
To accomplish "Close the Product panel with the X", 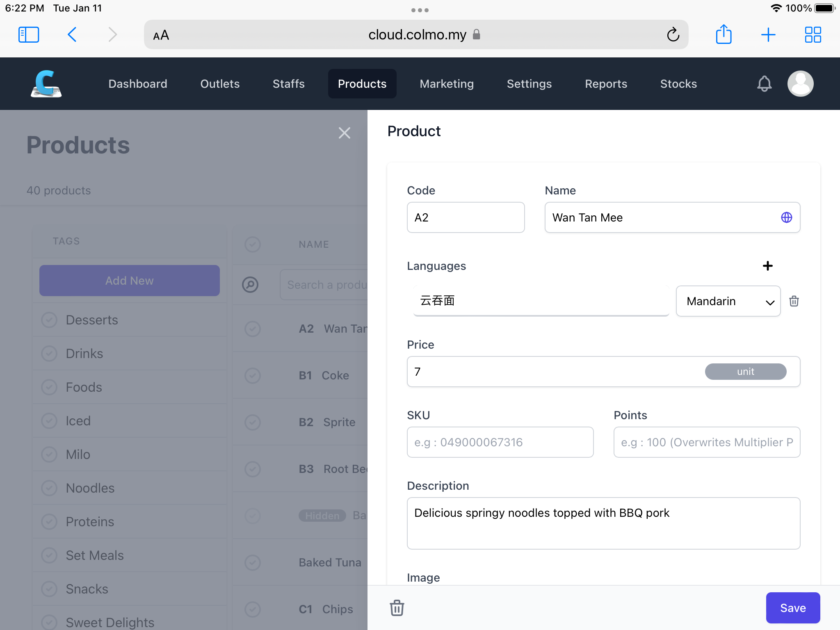I will [x=344, y=132].
